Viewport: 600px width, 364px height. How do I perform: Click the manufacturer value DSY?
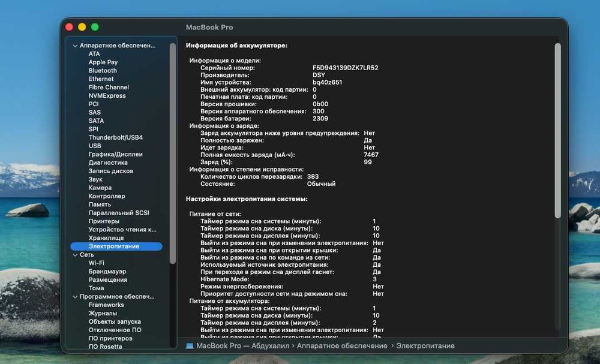click(x=319, y=76)
